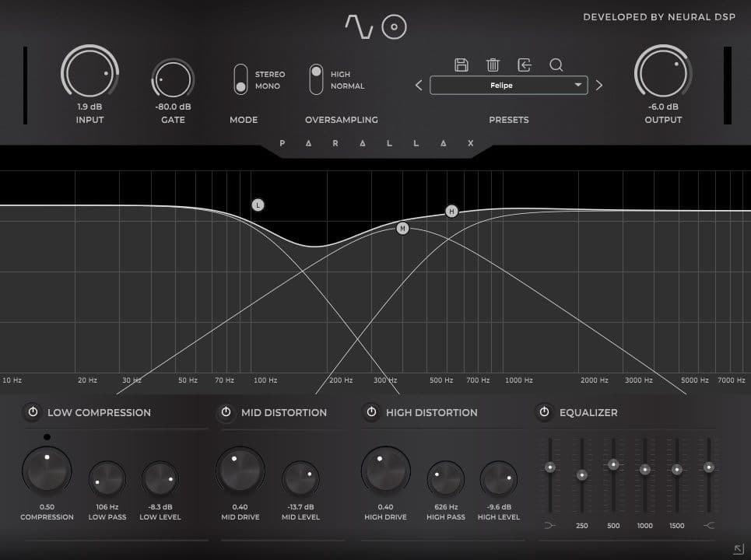Toggle the Low Compression power button
Viewport: 751px width, 560px height.
[33, 412]
